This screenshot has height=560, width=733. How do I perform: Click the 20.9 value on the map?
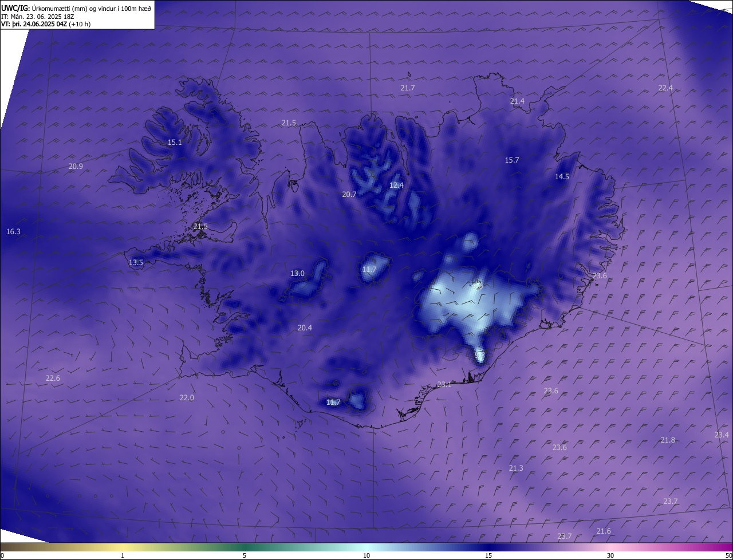(x=76, y=166)
